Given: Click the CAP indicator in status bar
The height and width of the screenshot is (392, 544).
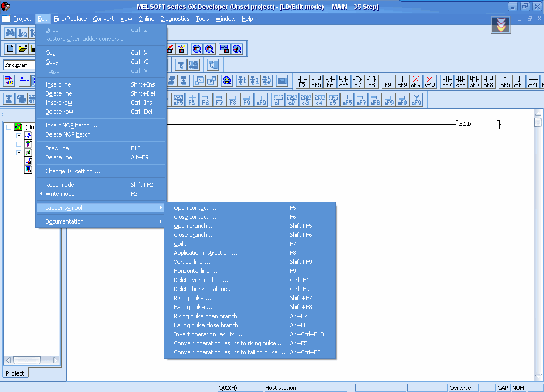Looking at the screenshot, I should tap(503, 388).
